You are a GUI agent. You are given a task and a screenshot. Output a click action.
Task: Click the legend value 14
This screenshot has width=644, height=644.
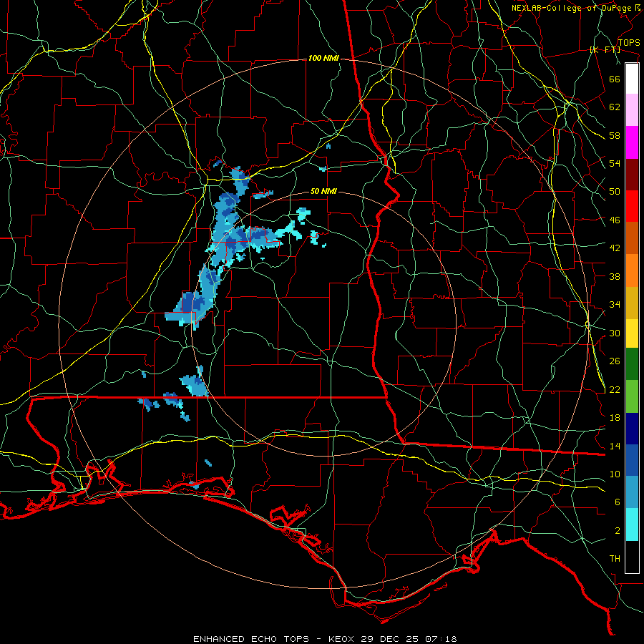tap(615, 446)
